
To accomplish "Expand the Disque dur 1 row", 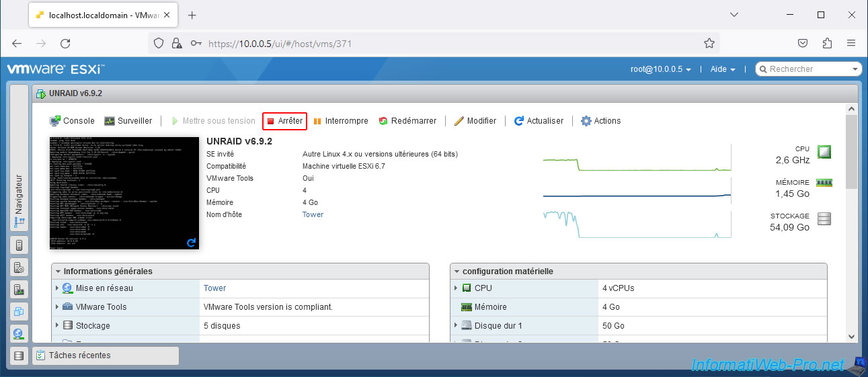I will [x=456, y=326].
